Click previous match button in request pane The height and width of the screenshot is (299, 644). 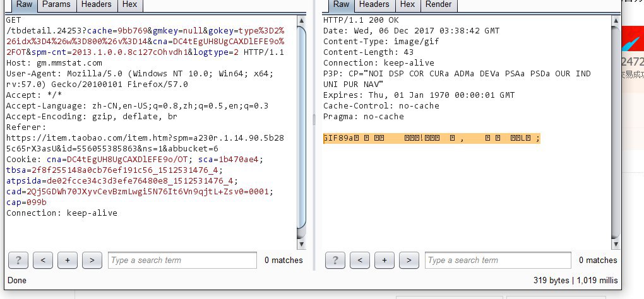(42, 260)
